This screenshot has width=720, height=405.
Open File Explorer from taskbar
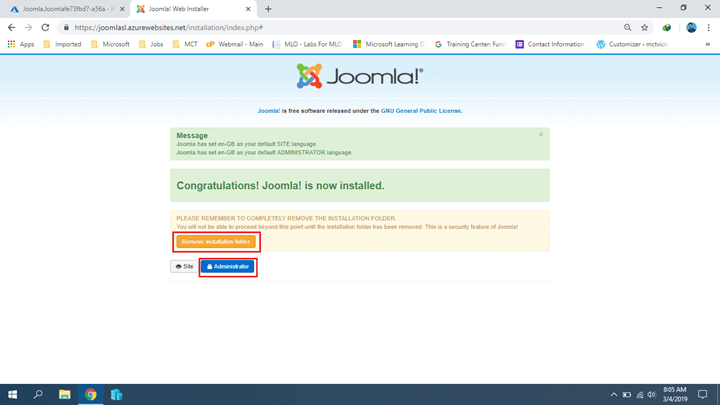64,394
